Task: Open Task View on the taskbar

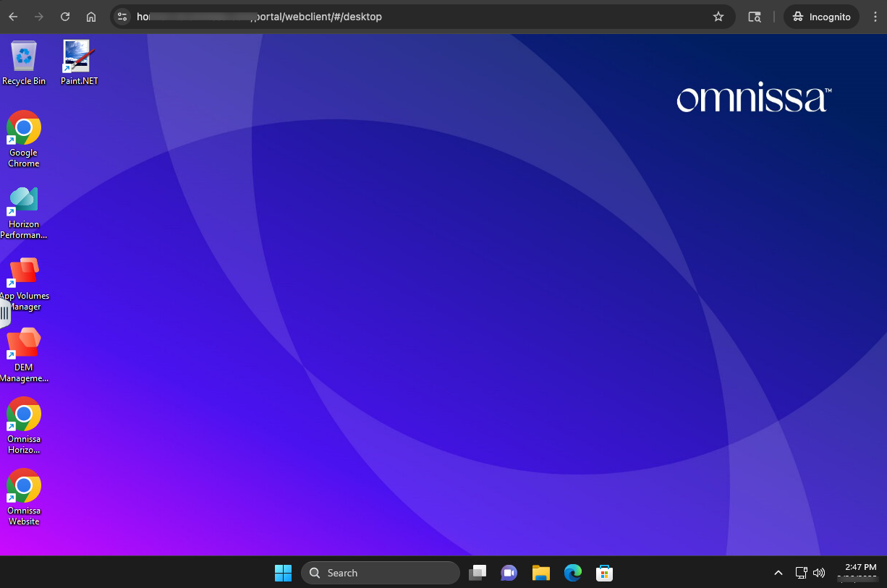Action: coord(478,573)
